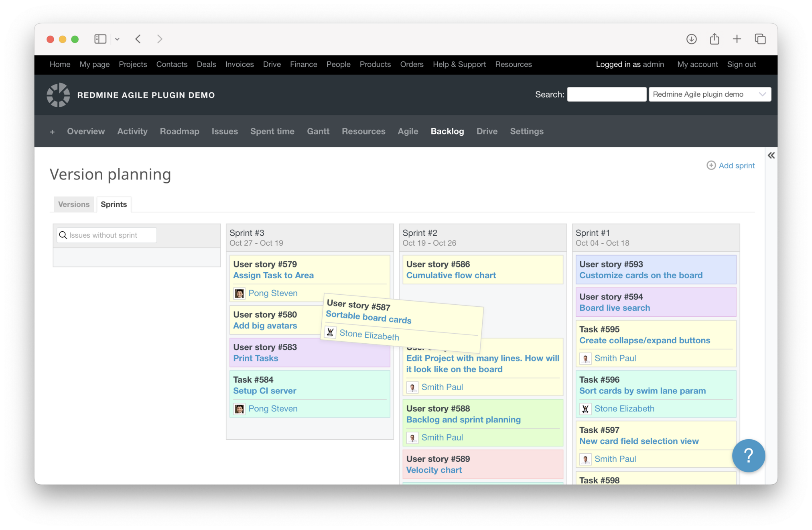The width and height of the screenshot is (812, 530).
Task: Click the Issues without sprint search field
Action: (x=111, y=235)
